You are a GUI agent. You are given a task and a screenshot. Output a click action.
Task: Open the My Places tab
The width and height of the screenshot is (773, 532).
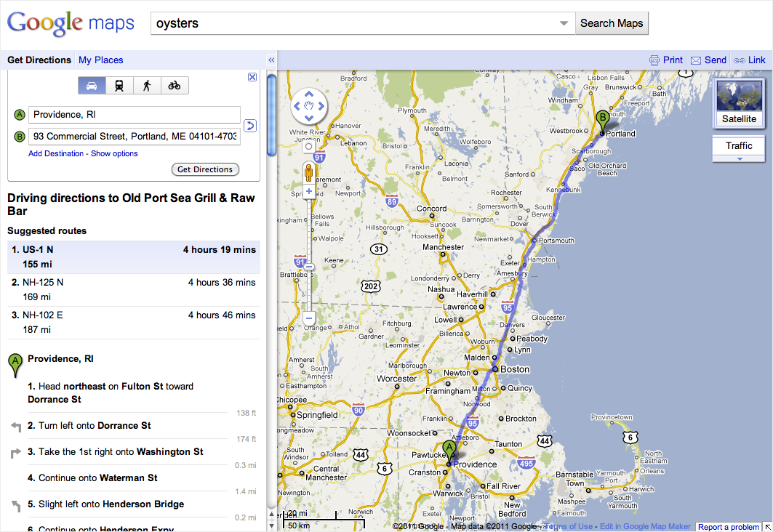point(100,60)
